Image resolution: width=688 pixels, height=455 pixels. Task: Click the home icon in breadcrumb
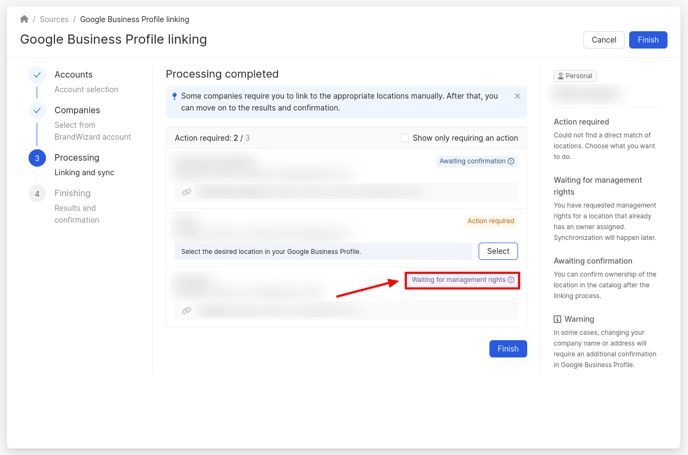point(24,19)
